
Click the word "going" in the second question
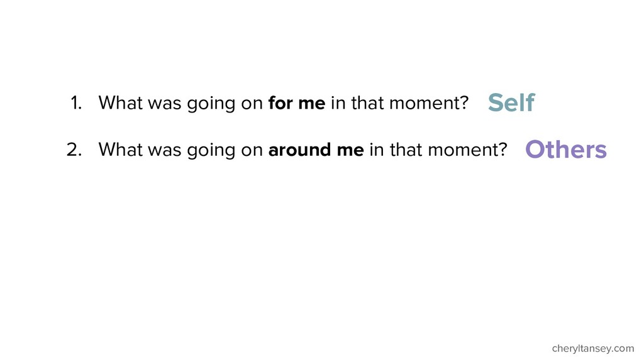(x=211, y=151)
